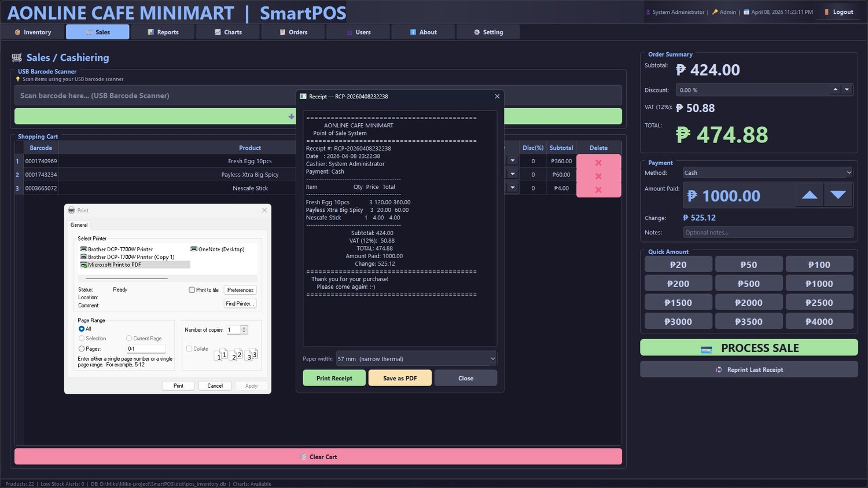Open the Payment Method dropdown

pos(768,173)
